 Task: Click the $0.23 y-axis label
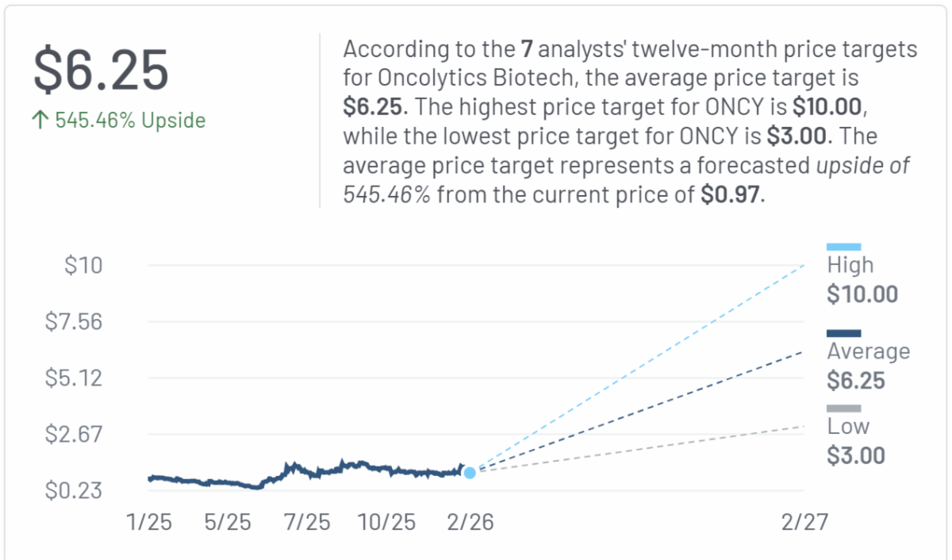point(74,491)
